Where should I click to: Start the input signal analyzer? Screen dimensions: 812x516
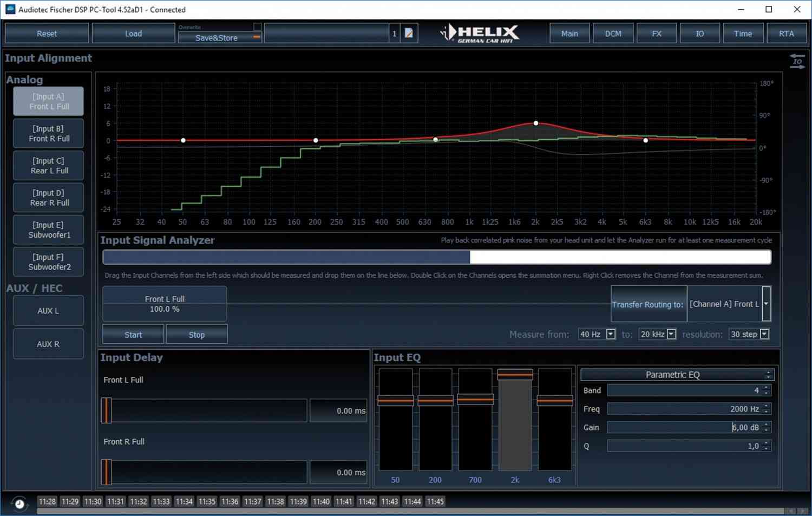point(133,335)
